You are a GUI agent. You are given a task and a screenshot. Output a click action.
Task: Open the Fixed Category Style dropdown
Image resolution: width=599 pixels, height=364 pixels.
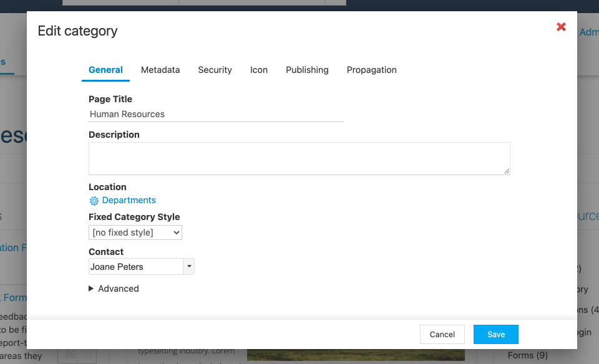(x=135, y=232)
